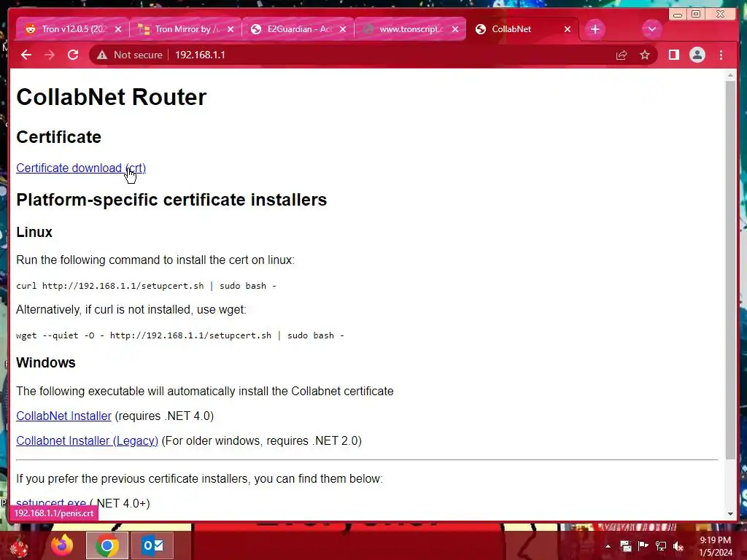The image size is (747, 560).
Task: Open Certificate download (crt) link
Action: pyautogui.click(x=81, y=168)
